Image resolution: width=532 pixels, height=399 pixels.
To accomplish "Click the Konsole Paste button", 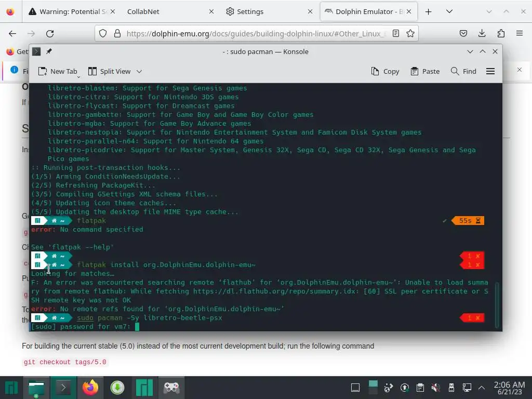I will pos(425,71).
